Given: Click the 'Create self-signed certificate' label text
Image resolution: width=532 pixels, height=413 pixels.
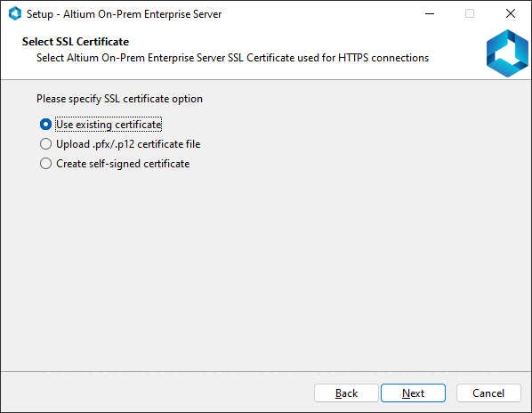Looking at the screenshot, I should click(x=123, y=164).
